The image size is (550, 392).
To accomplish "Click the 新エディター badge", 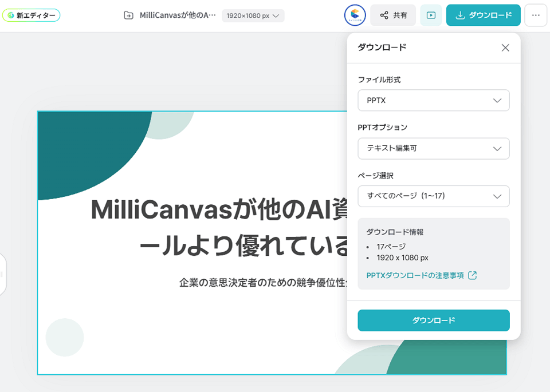I will [31, 15].
